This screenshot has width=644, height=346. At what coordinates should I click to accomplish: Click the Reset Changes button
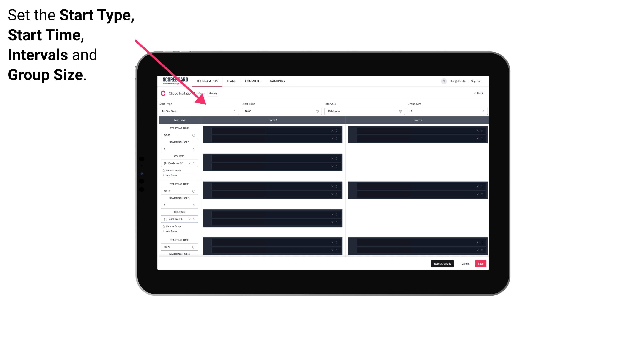tap(443, 263)
